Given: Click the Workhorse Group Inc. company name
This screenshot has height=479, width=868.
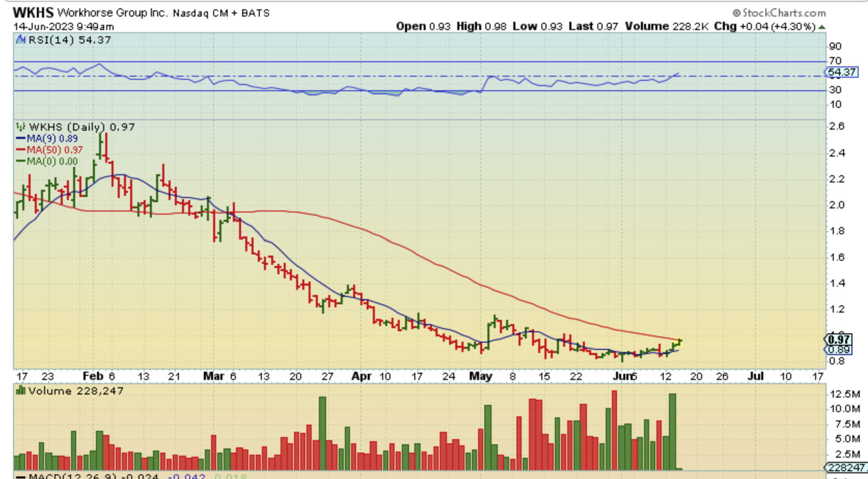Looking at the screenshot, I should (113, 12).
